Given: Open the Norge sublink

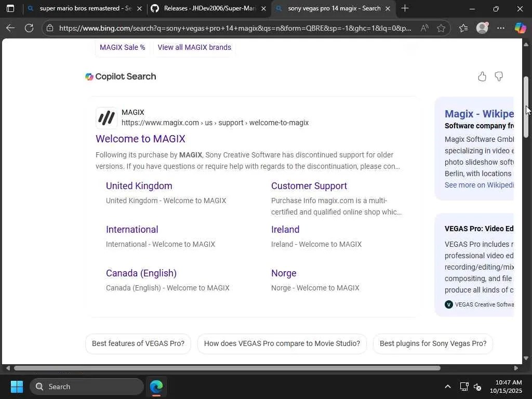Looking at the screenshot, I should (284, 273).
